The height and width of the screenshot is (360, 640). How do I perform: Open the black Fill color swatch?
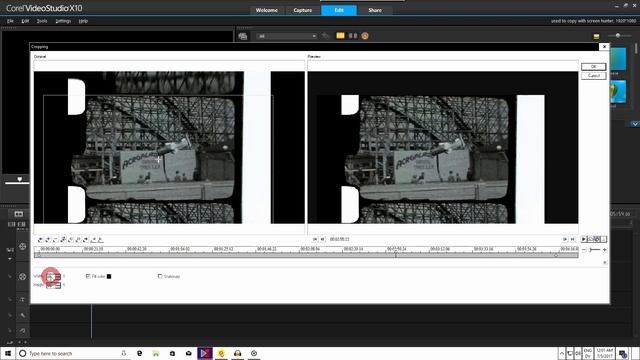point(109,276)
